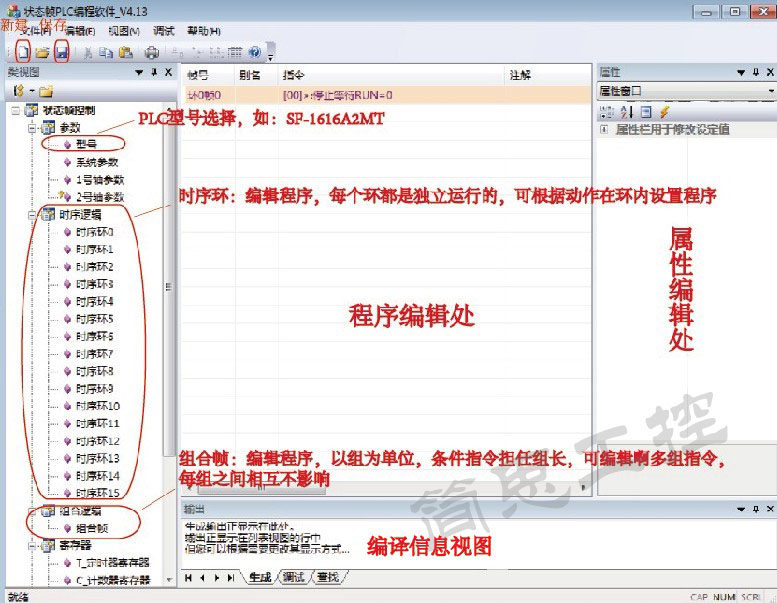Open the 帮助(H) menu
Viewport: 777px width, 603px height.
[x=204, y=31]
